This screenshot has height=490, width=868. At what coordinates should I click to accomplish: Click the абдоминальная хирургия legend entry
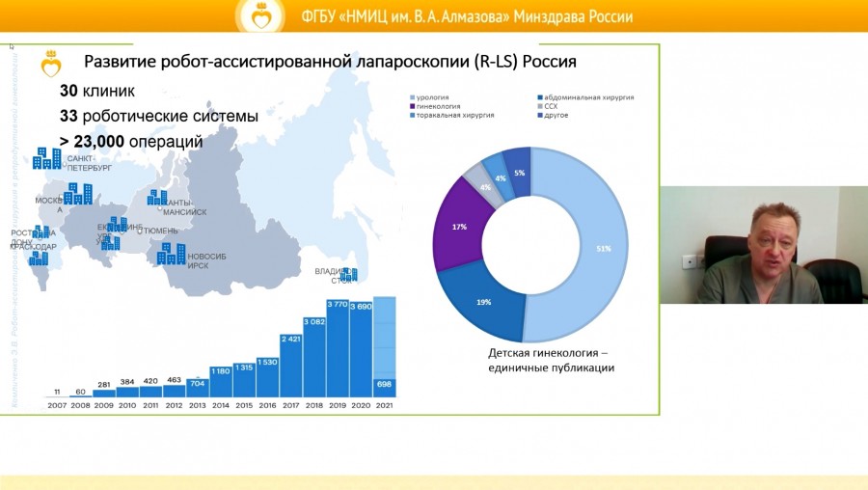(x=588, y=97)
